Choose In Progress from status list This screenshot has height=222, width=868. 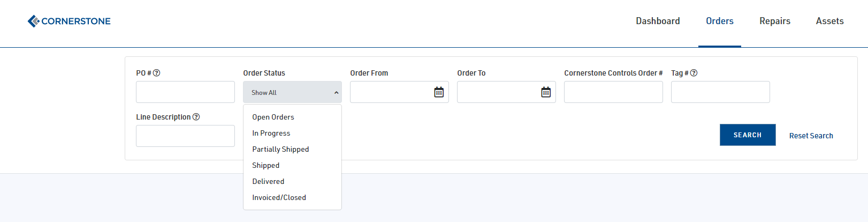tap(271, 133)
